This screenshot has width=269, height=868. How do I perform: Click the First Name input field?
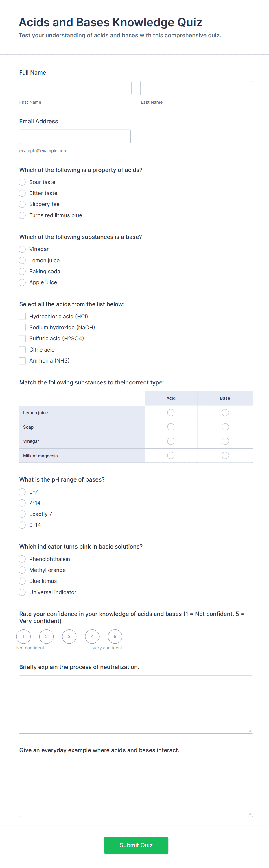[75, 88]
